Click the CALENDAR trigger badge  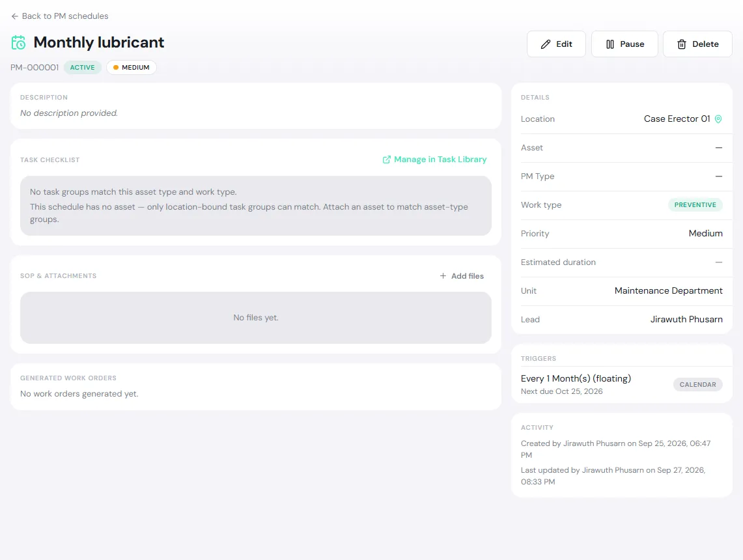pyautogui.click(x=697, y=384)
